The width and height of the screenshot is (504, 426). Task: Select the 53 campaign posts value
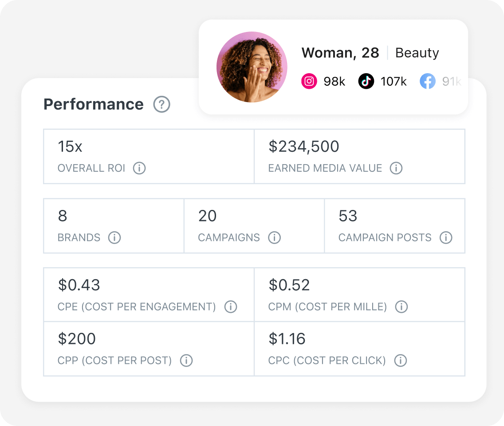[x=348, y=216]
